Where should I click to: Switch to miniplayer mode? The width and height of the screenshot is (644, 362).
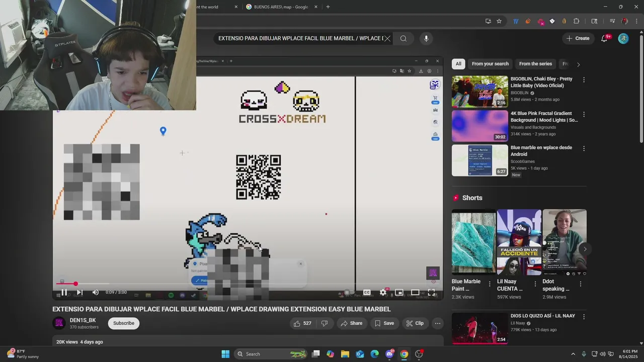(399, 292)
